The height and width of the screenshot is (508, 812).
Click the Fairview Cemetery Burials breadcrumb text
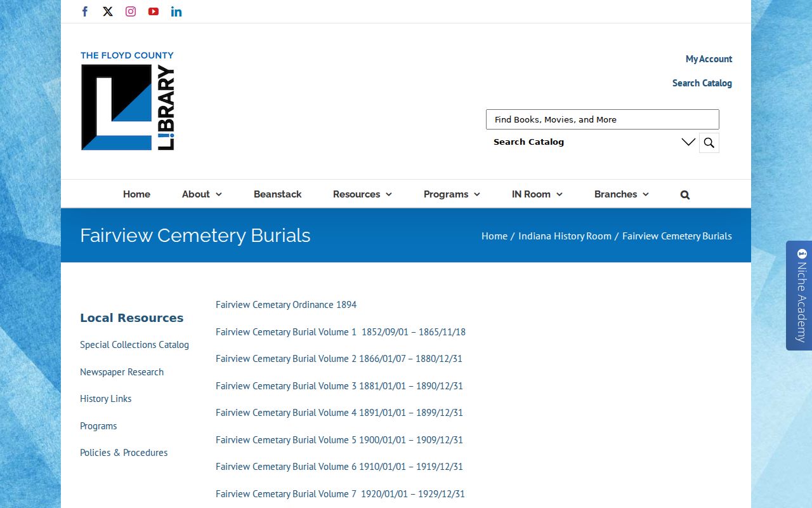click(x=677, y=236)
